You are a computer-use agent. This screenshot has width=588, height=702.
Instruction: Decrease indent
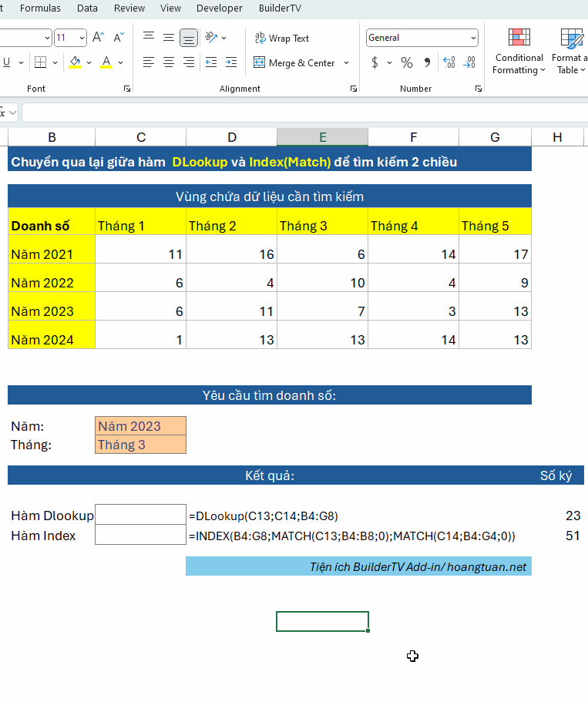pos(211,62)
